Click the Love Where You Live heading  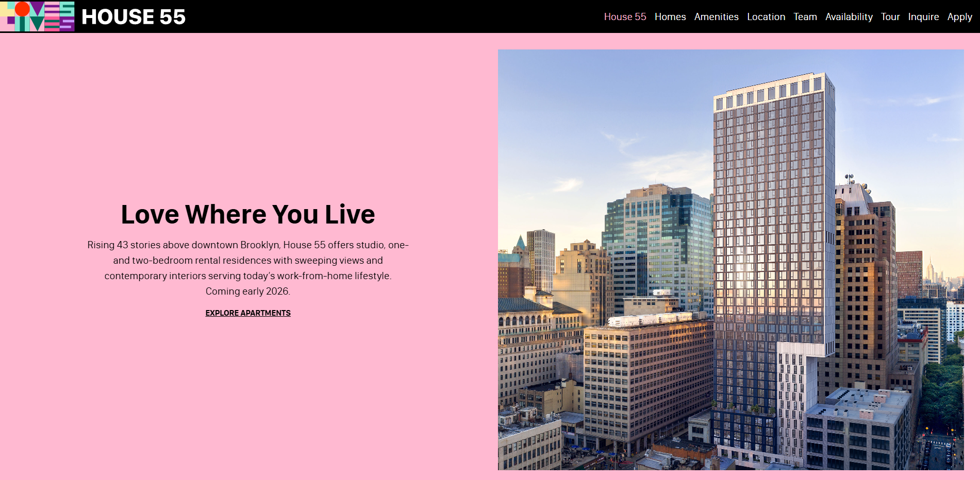248,214
